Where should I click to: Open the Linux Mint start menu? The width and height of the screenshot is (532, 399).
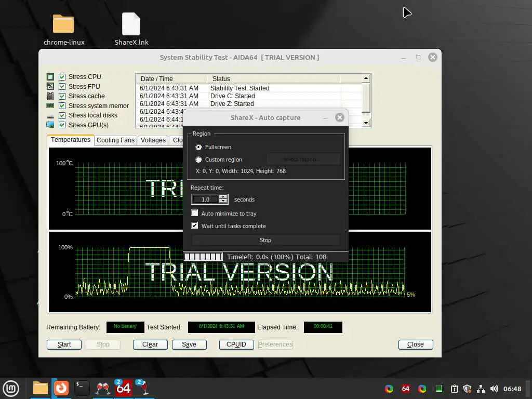click(11, 388)
